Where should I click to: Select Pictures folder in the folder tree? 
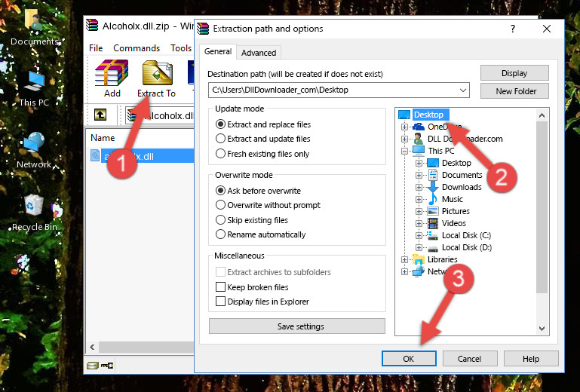click(456, 211)
